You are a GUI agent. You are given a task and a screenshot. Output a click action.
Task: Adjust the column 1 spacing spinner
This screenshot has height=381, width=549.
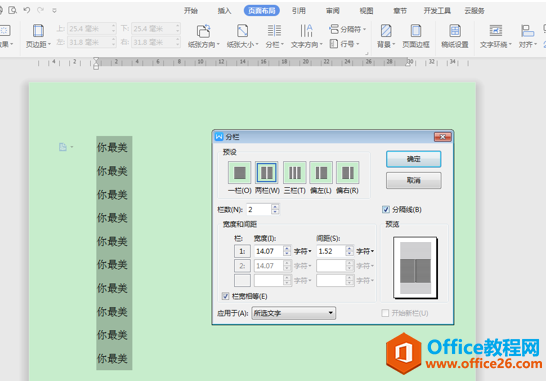point(349,251)
